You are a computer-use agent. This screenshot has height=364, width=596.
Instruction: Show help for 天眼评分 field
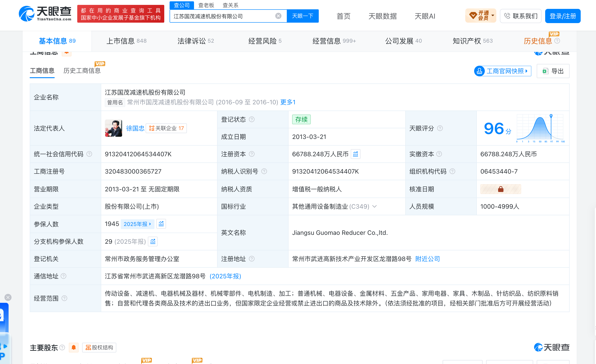440,128
